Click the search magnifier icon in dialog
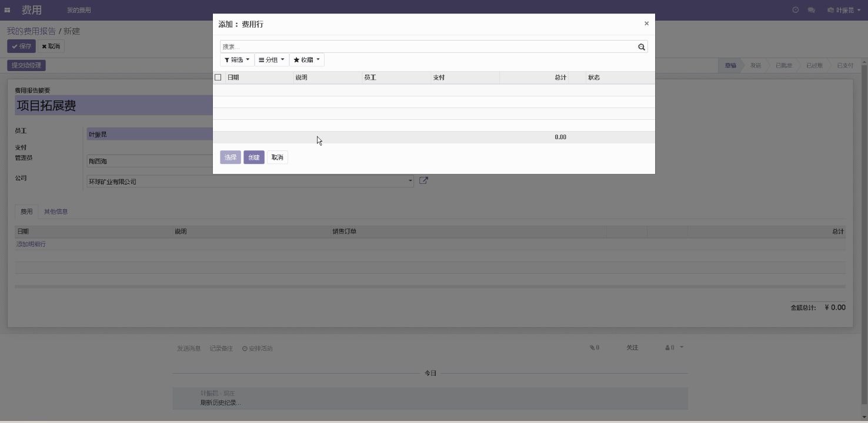Screen dimensions: 868x423 pyautogui.click(x=642, y=47)
